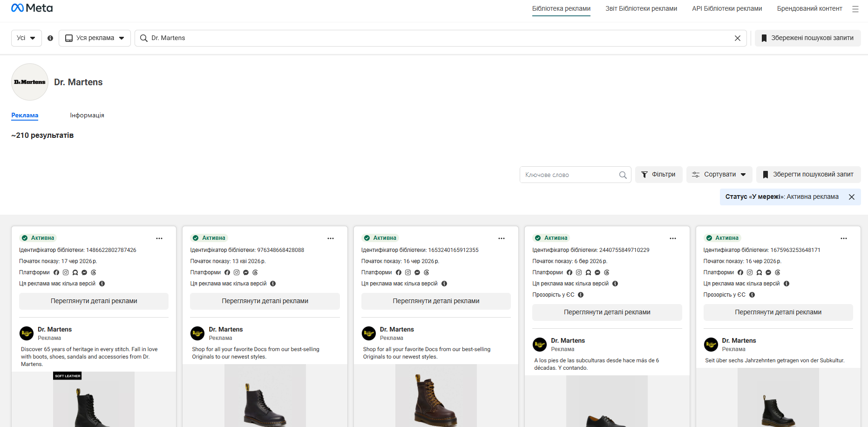View ad details for ad 1653240165912355

436,301
